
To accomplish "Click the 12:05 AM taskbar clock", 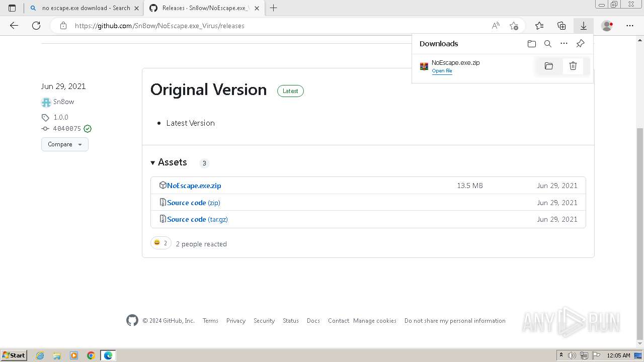I will click(619, 355).
